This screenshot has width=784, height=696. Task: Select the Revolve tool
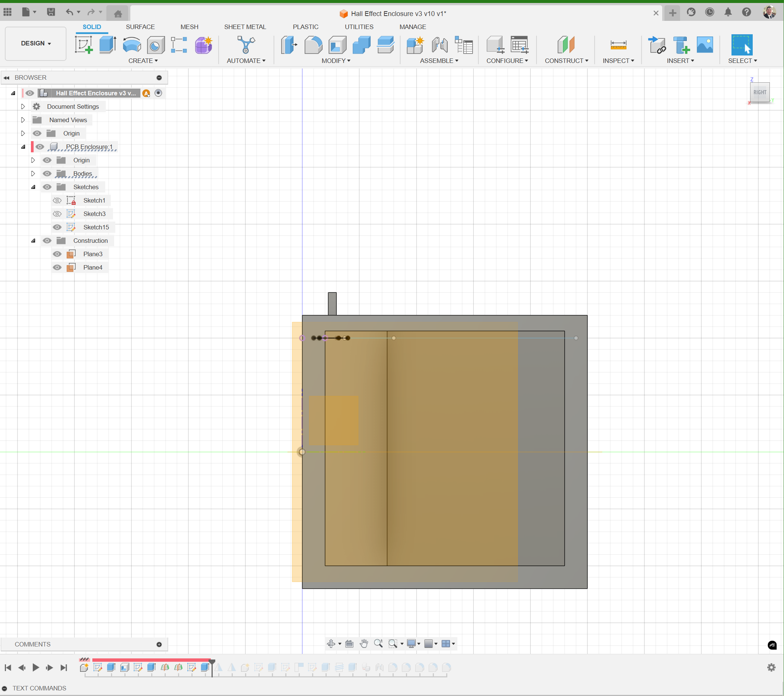click(x=131, y=45)
